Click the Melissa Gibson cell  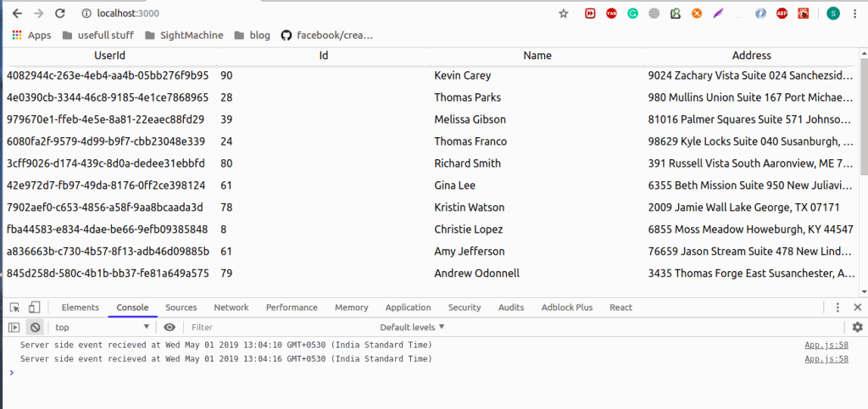pyautogui.click(x=470, y=119)
